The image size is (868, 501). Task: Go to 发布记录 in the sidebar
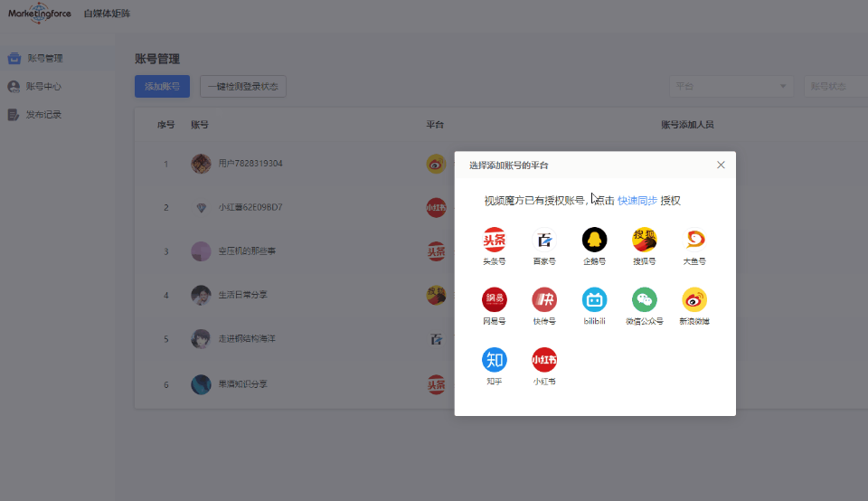click(43, 115)
